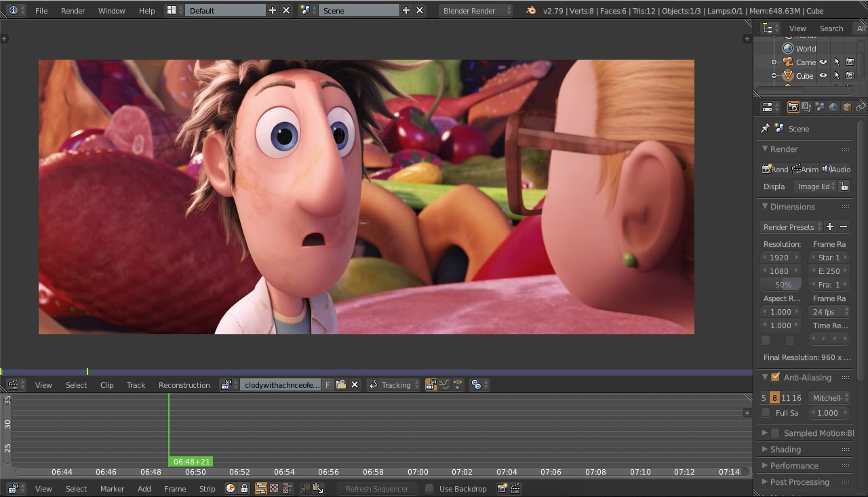Viewport: 868px width, 497px height.
Task: Toggle the Use Backdrop checkbox
Action: [429, 488]
